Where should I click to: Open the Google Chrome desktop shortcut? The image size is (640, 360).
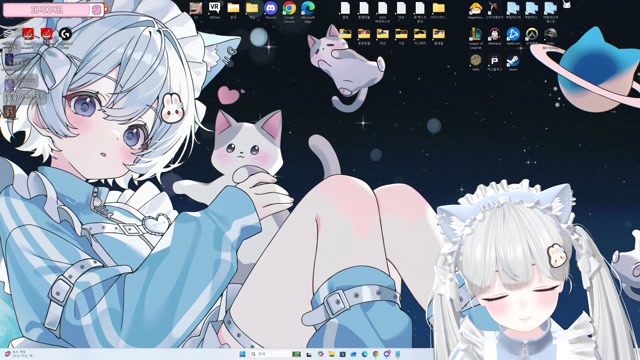point(289,8)
